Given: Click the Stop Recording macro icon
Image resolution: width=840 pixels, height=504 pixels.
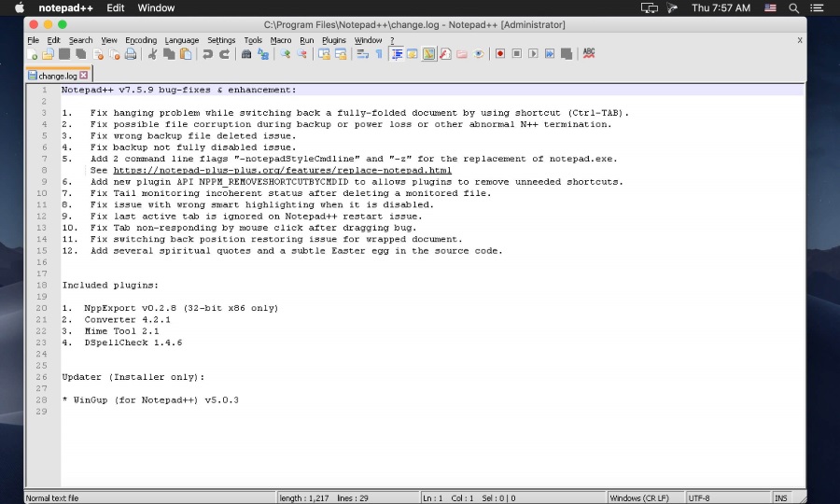Looking at the screenshot, I should (517, 53).
